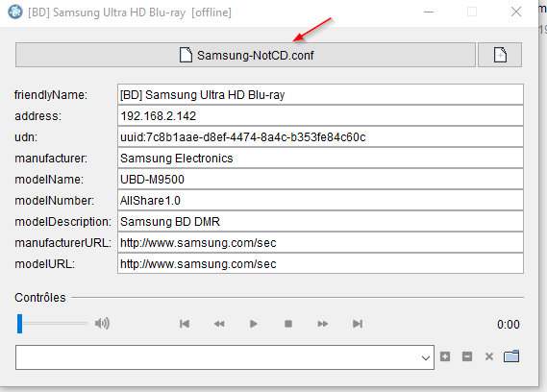Screen dimensions: 547x392
Task: Skip to next track
Action: click(358, 324)
